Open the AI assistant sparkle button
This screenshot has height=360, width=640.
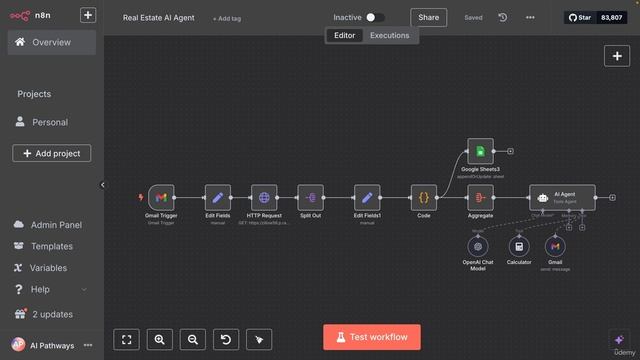pos(619,340)
